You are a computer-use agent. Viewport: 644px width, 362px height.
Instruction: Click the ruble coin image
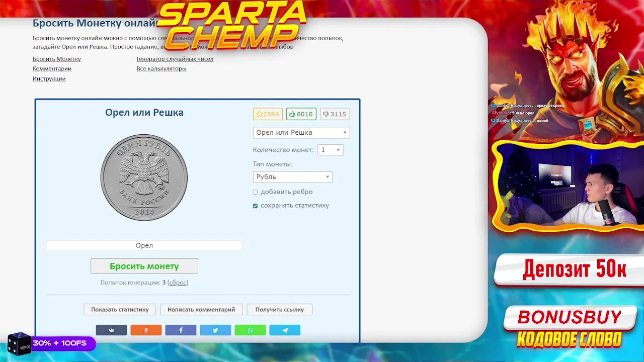tap(144, 177)
